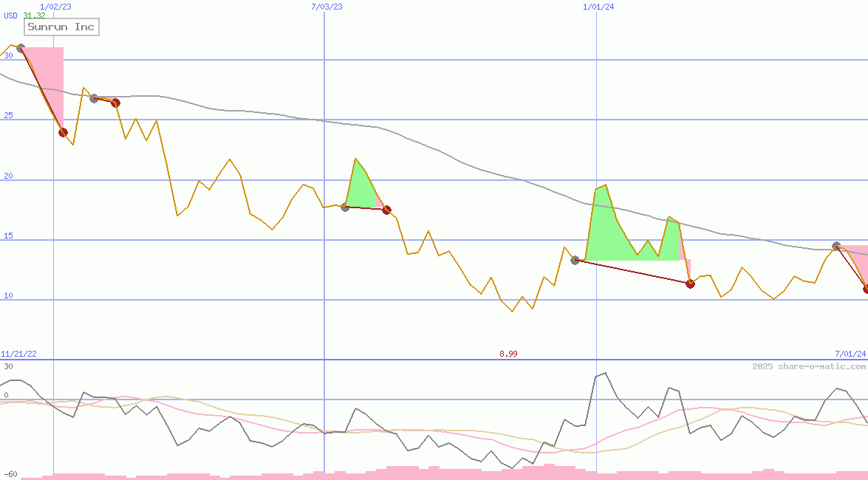Select the last gray entry marker near price 14.5
This screenshot has width=868, height=480.
pyautogui.click(x=836, y=246)
